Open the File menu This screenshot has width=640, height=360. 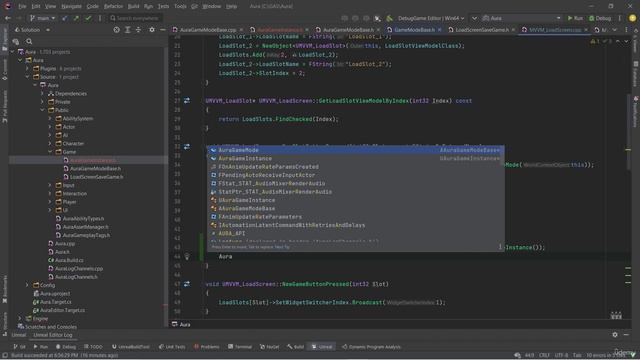(22, 6)
